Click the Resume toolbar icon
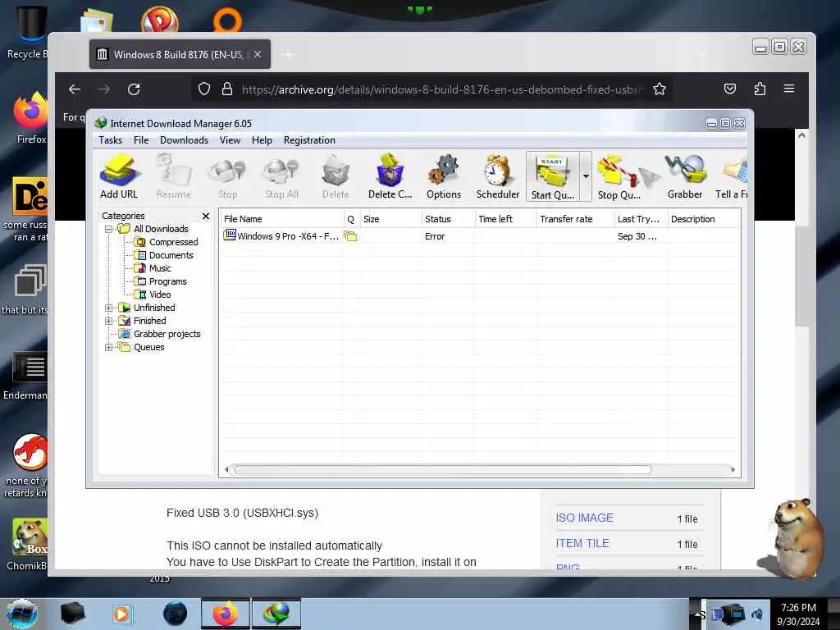The image size is (840, 630). [174, 177]
